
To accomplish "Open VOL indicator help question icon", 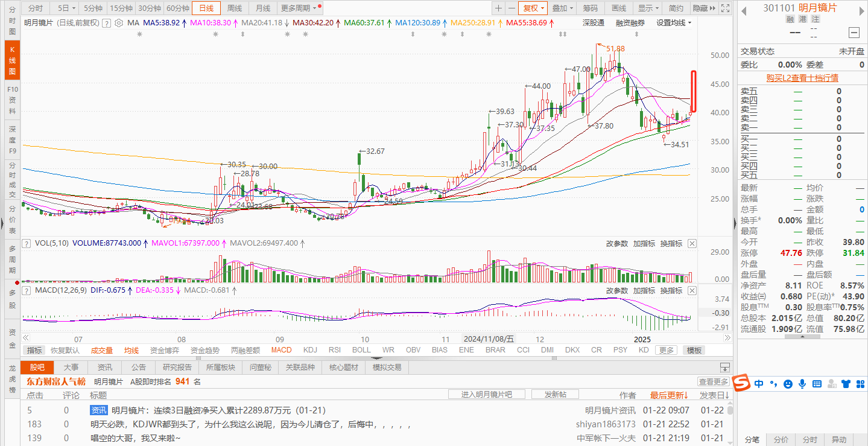I will (26, 243).
